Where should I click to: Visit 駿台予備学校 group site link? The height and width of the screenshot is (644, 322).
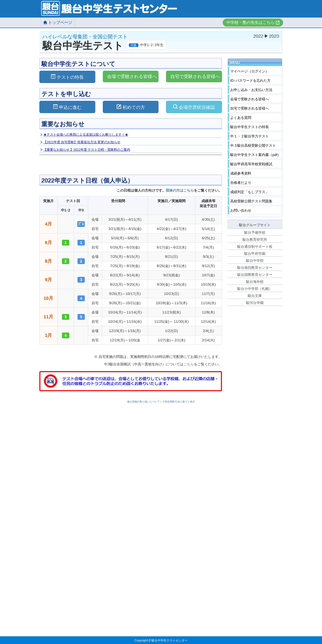pyautogui.click(x=255, y=232)
